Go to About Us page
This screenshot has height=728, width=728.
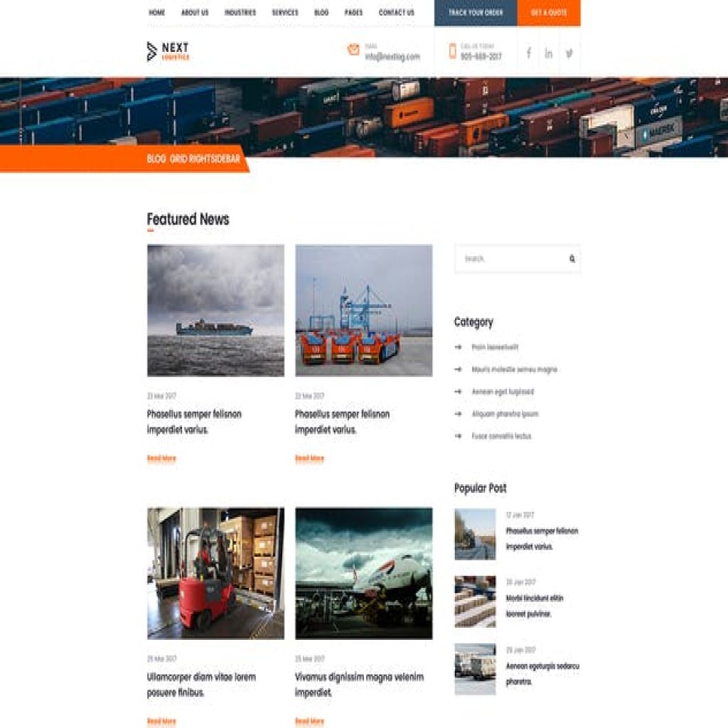point(195,13)
